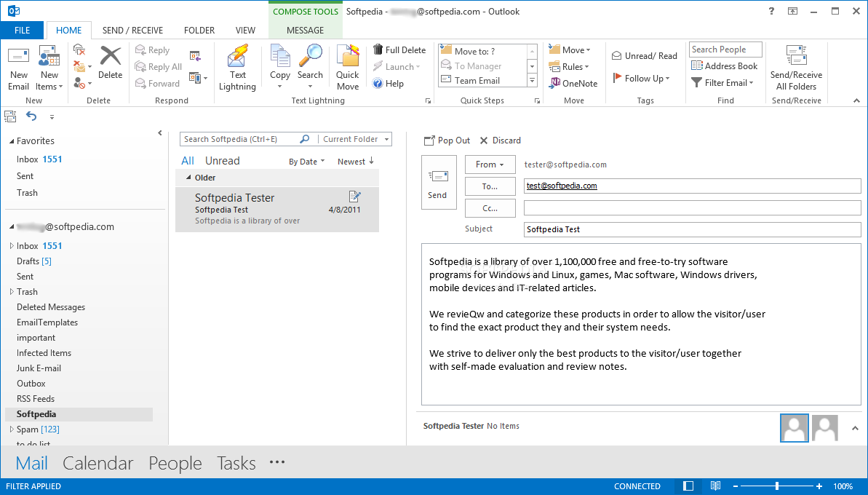
Task: Open the Text Lightning tool
Action: coord(237,68)
